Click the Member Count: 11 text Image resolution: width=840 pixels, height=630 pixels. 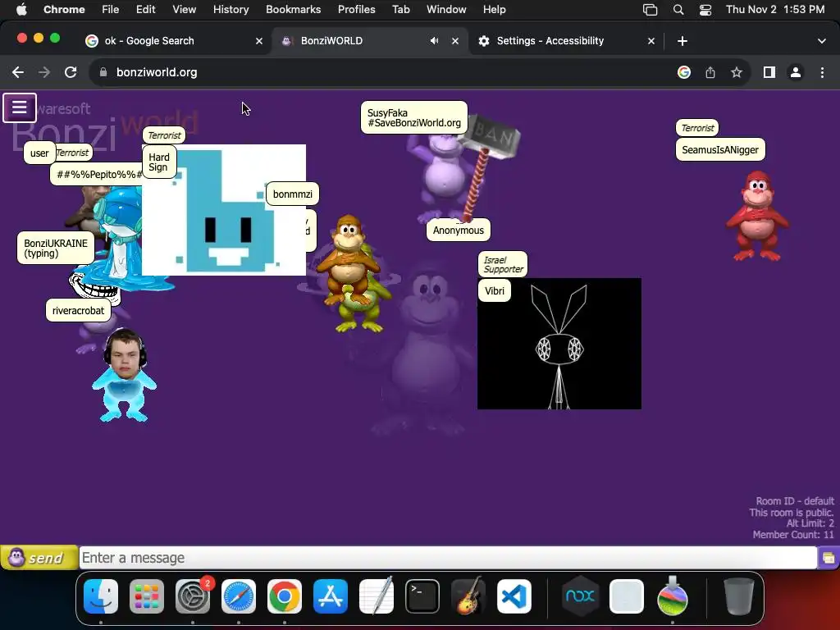793,535
